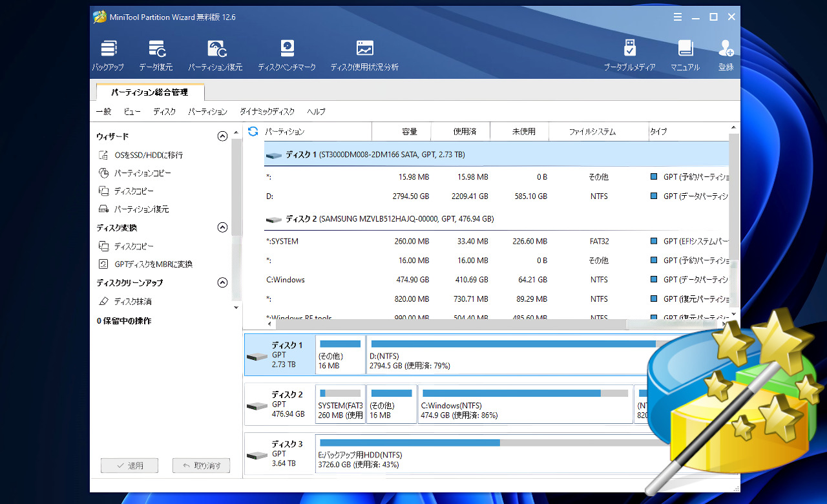Click the 登録 user icon
The image size is (827, 504).
(x=726, y=56)
